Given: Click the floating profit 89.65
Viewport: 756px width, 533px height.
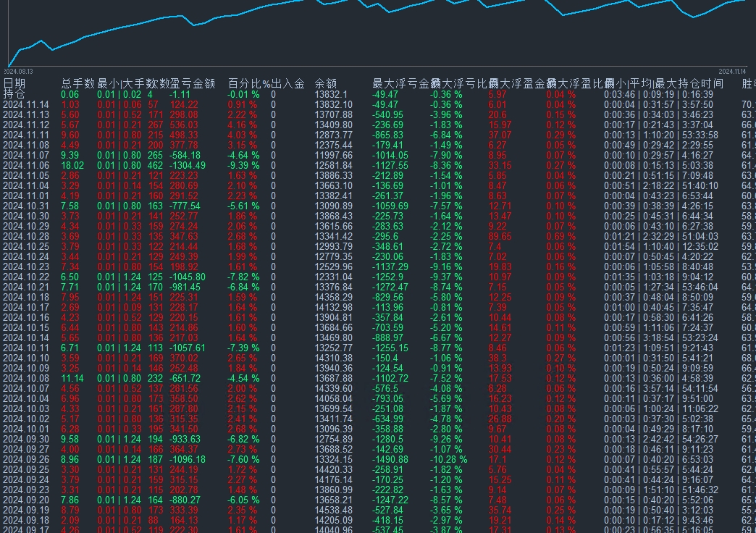Looking at the screenshot, I should pos(500,236).
